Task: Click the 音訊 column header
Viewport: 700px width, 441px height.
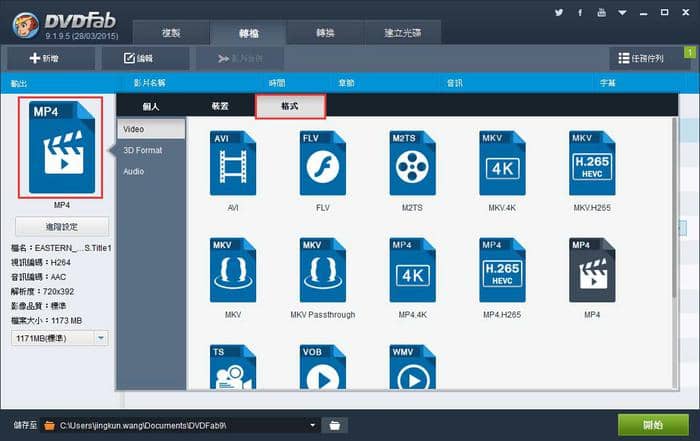Action: 455,83
